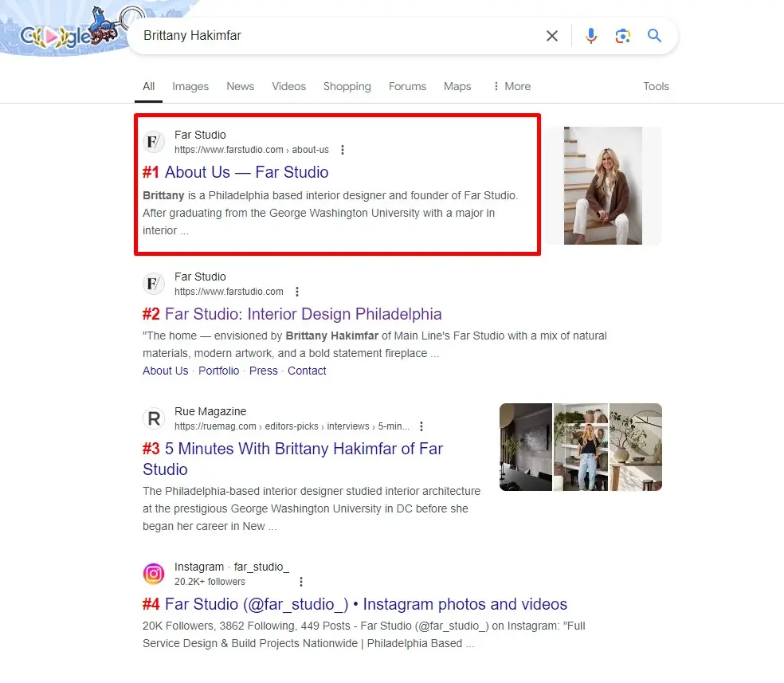This screenshot has height=683, width=784.
Task: Click Far Studio favicon on first result
Action: click(154, 143)
